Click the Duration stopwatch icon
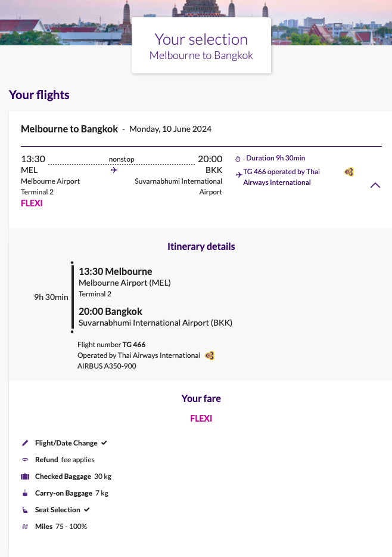392x557 pixels. [237, 158]
